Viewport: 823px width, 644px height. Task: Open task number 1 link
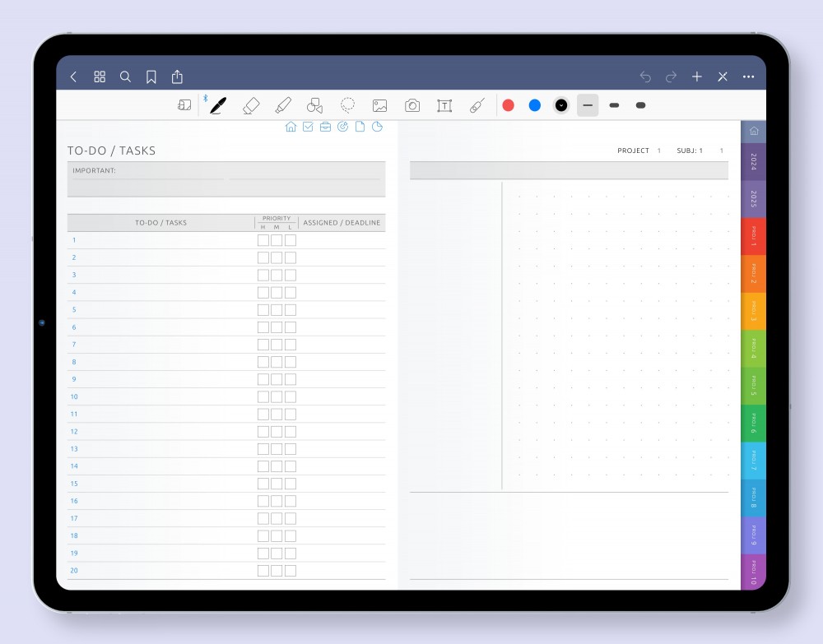click(74, 240)
